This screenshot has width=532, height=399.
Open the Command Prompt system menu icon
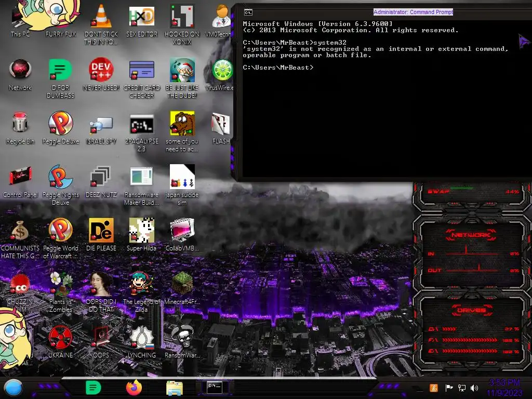[x=248, y=12]
